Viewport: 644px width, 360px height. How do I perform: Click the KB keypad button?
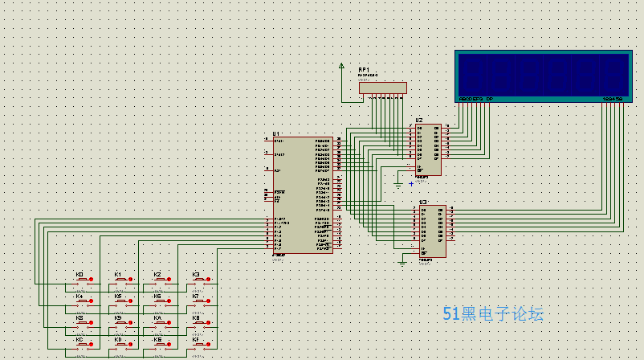point(200,325)
